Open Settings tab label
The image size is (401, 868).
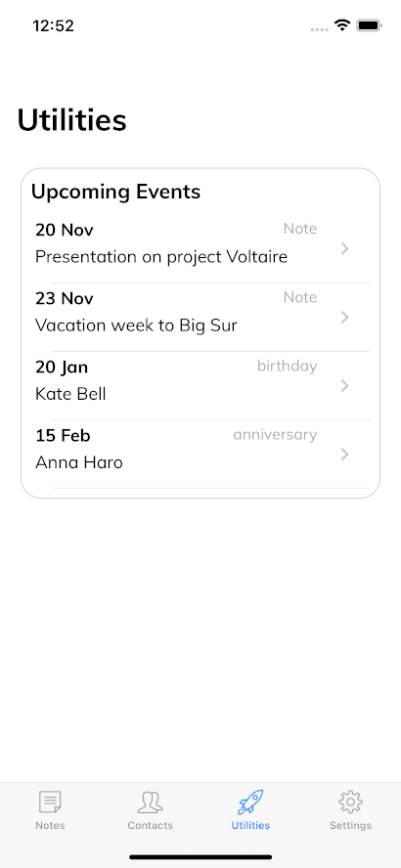coord(350,825)
